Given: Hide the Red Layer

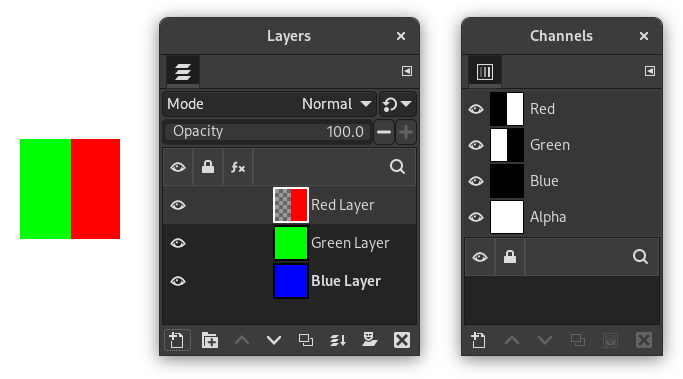Looking at the screenshot, I should coord(178,205).
